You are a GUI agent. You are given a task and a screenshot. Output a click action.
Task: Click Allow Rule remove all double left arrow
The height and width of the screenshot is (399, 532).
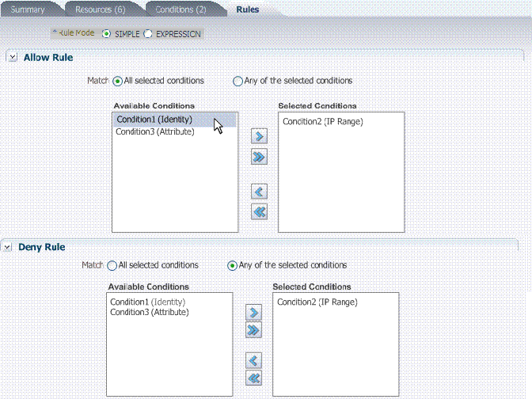[x=259, y=212]
